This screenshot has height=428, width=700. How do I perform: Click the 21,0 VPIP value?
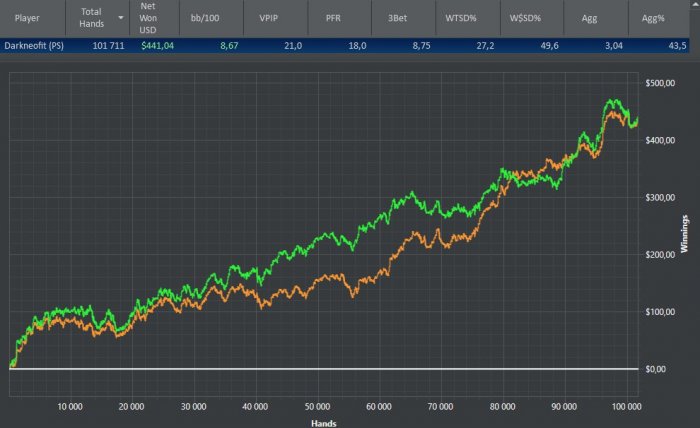pos(293,46)
